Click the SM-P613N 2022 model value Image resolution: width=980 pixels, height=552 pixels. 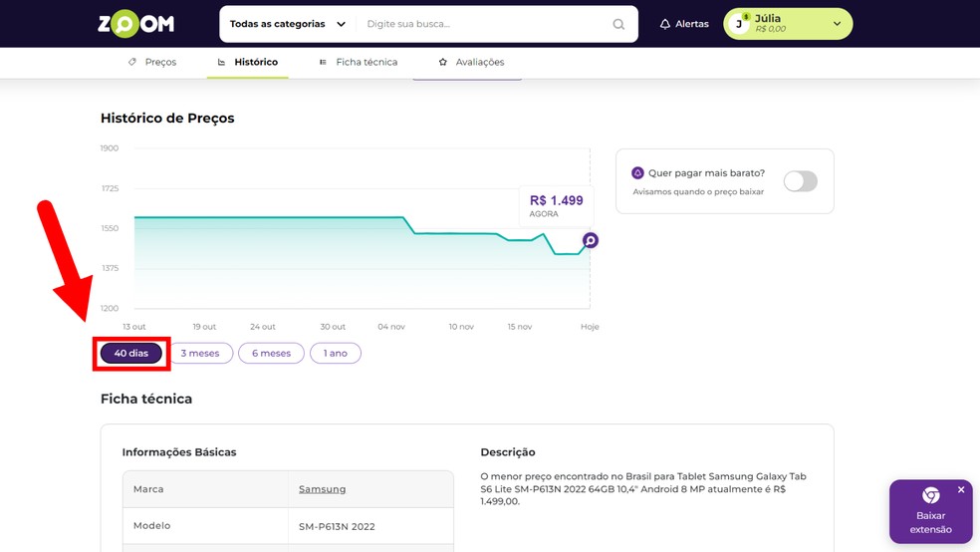point(337,526)
